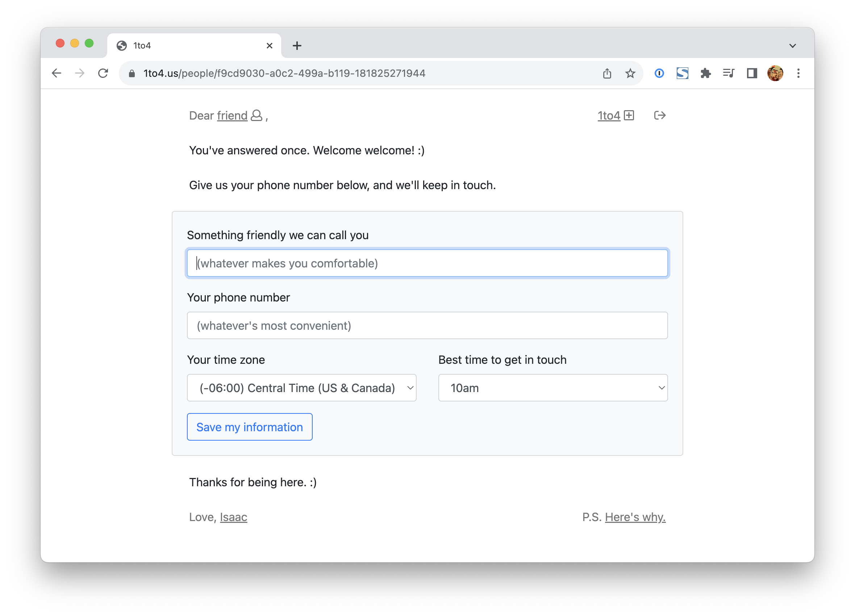Toggle the browser side panel
The width and height of the screenshot is (855, 616).
coord(752,73)
